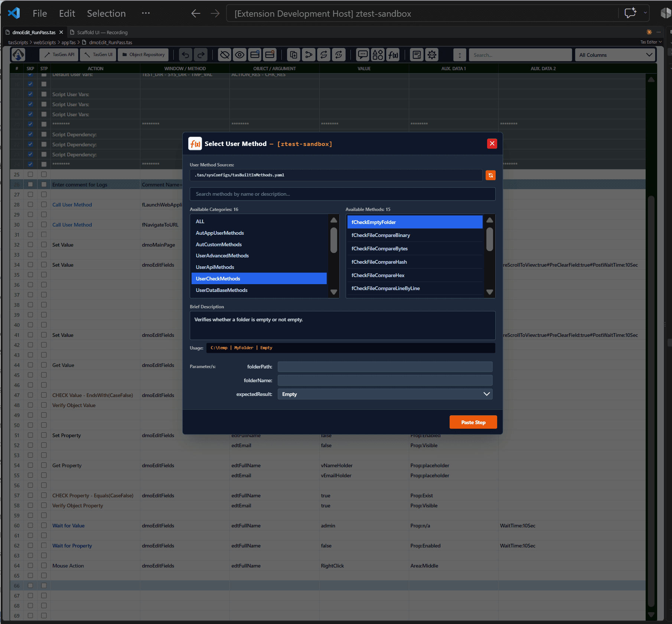Image resolution: width=672 pixels, height=624 pixels.
Task: Click the undo arrow in the toolbar
Action: click(185, 55)
